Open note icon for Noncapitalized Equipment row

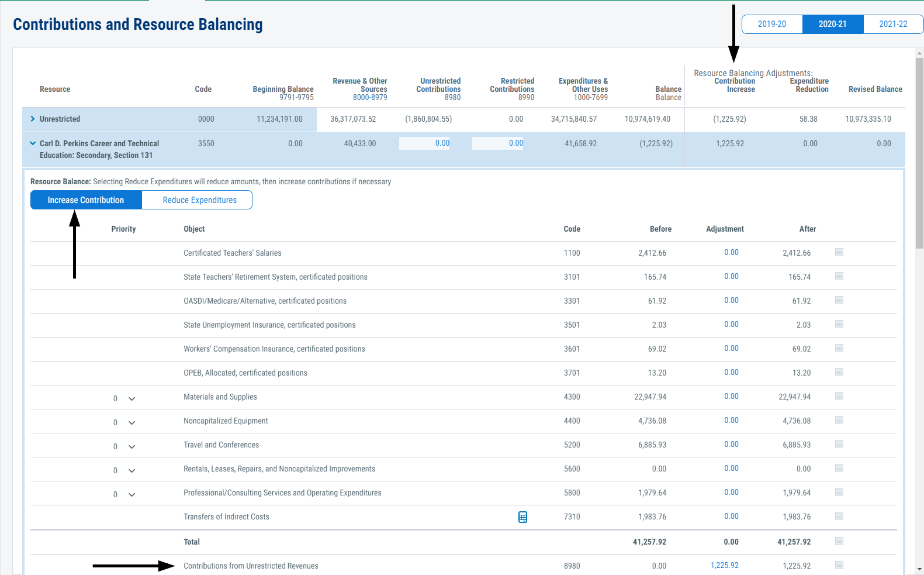pos(839,420)
